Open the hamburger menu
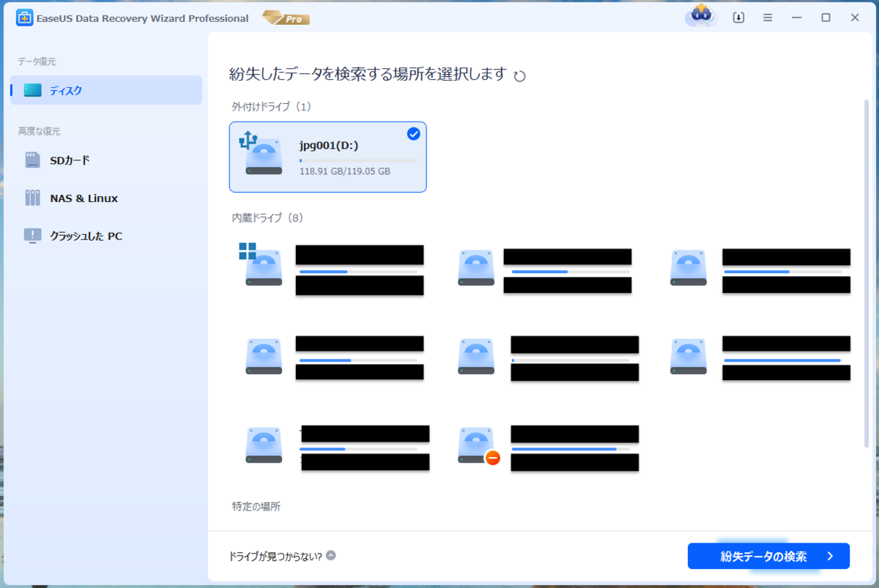Image resolution: width=879 pixels, height=588 pixels. click(768, 16)
